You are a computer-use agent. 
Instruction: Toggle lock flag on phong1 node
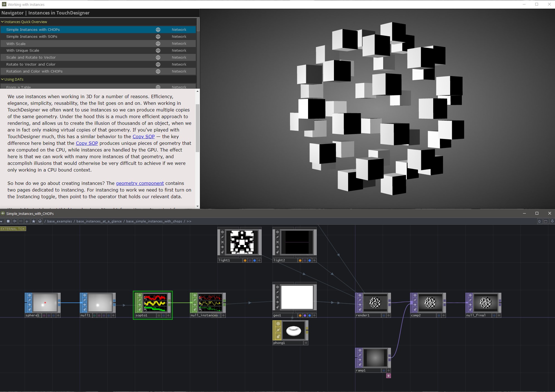(x=278, y=336)
